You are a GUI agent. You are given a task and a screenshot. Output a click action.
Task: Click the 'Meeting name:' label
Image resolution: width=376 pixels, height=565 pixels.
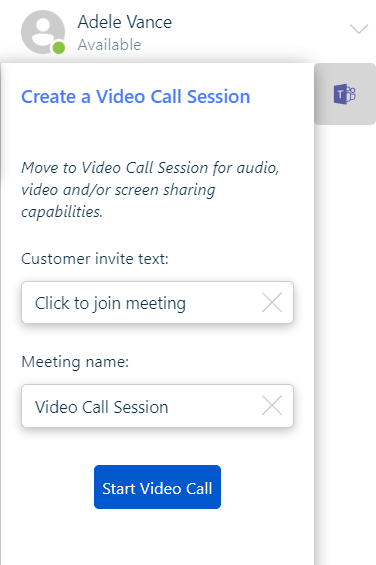75,362
